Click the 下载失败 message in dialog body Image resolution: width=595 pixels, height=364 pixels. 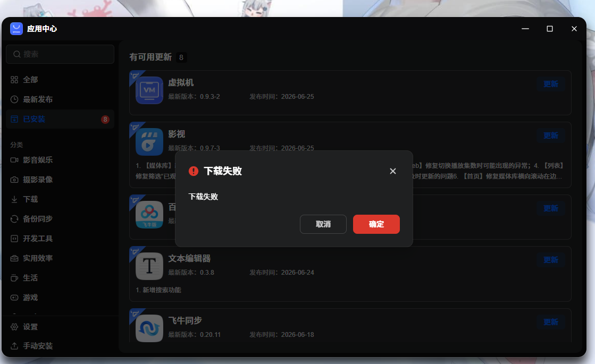tap(204, 197)
